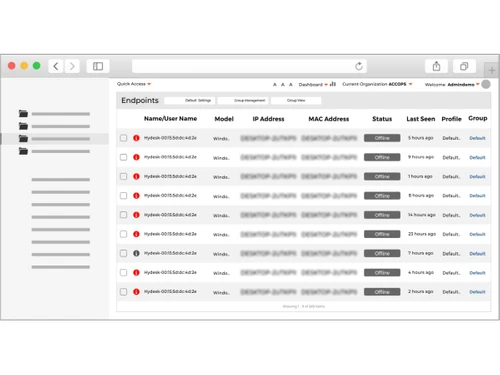Image resolution: width=500 pixels, height=375 pixels.
Task: Click red alert icon in the 9 hours ago row
Action: point(136,157)
